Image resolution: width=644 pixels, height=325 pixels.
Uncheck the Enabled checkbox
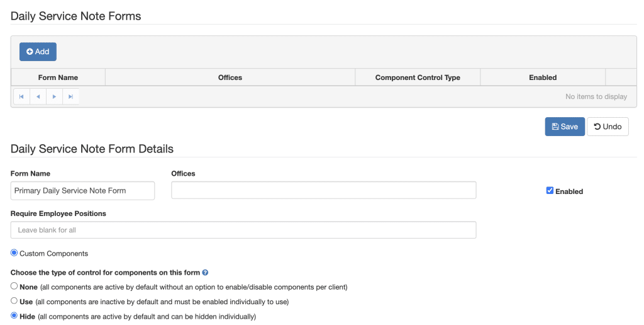[x=550, y=191]
